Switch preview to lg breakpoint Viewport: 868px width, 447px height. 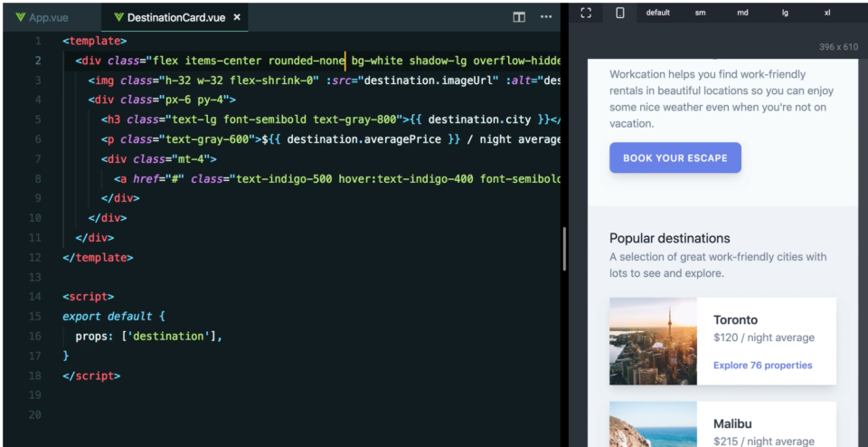pyautogui.click(x=785, y=13)
